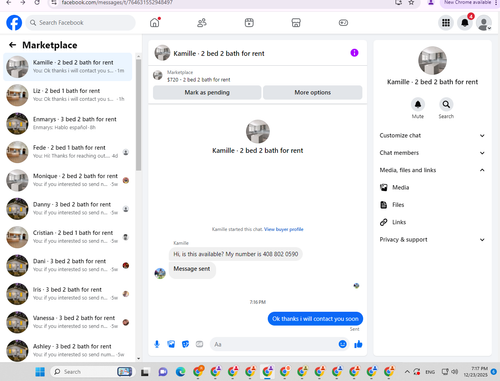Open the Gaming controller icon
Viewport: 500px width, 381px height.
(343, 23)
